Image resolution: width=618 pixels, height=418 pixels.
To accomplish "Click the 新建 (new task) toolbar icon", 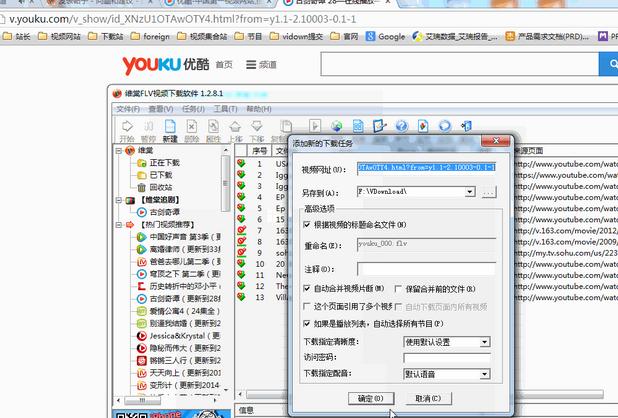I will [170, 130].
